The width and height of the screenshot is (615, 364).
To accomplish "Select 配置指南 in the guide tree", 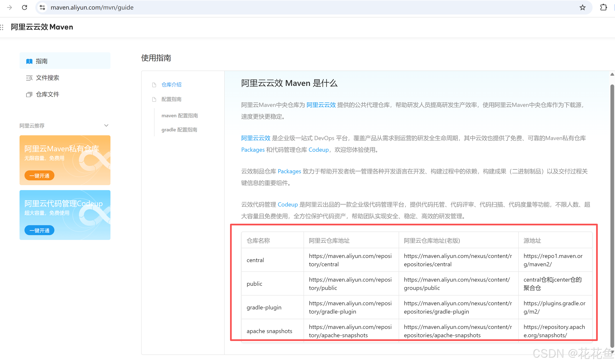I will [171, 99].
